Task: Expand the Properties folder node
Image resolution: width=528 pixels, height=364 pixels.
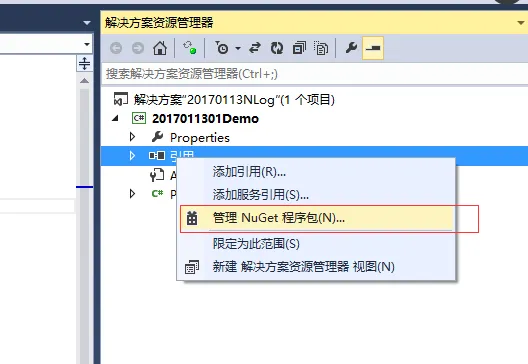Action: 132,137
